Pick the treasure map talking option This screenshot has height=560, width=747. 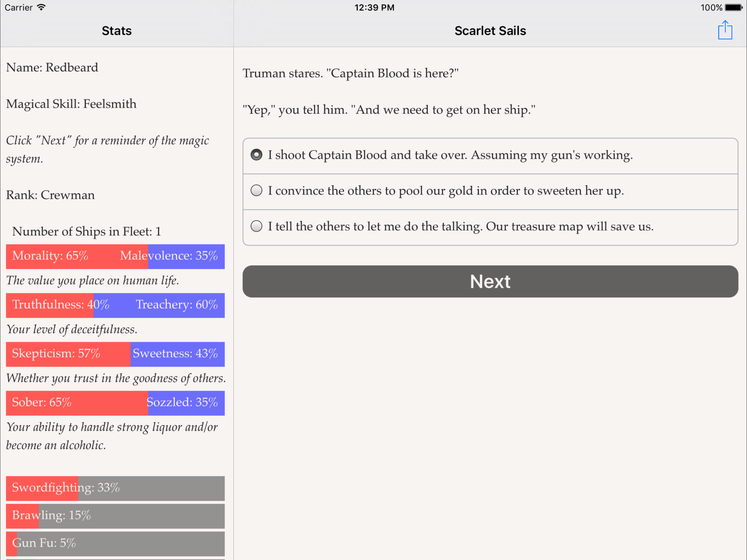pos(256,226)
